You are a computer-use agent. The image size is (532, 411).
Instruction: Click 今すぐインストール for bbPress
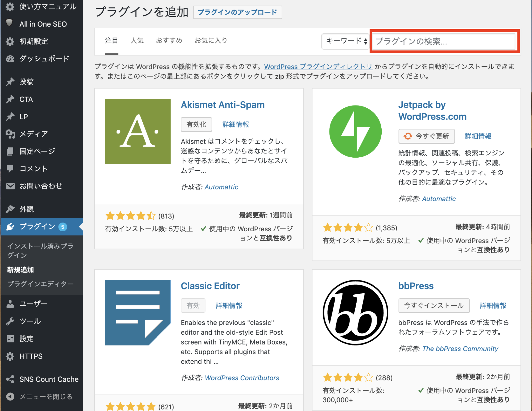[434, 305]
